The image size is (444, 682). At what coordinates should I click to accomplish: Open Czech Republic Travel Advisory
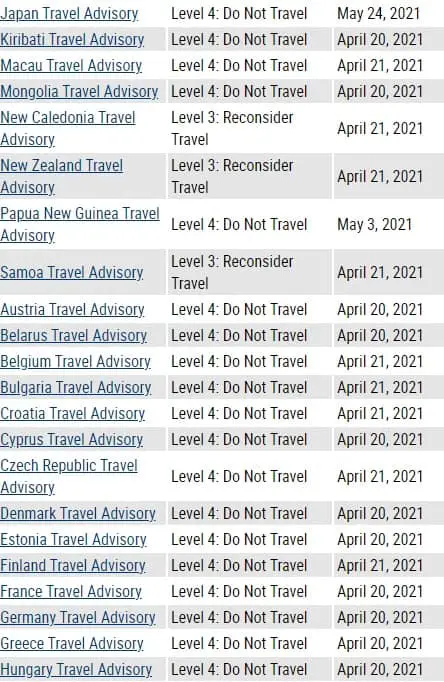tap(69, 476)
